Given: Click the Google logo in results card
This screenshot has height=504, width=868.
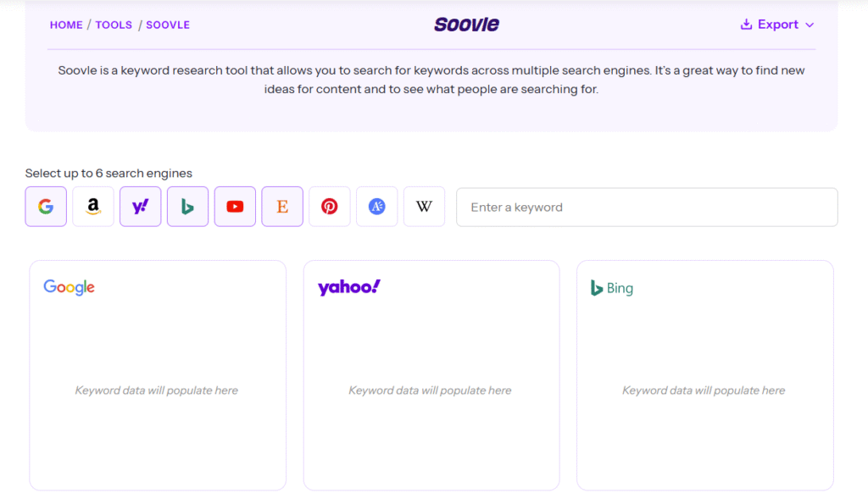Looking at the screenshot, I should pos(70,287).
